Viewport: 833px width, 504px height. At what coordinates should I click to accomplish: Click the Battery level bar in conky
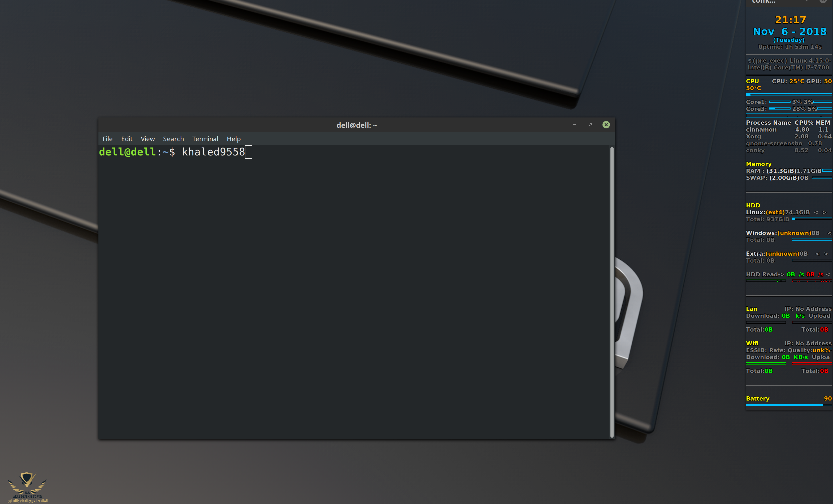(x=788, y=405)
